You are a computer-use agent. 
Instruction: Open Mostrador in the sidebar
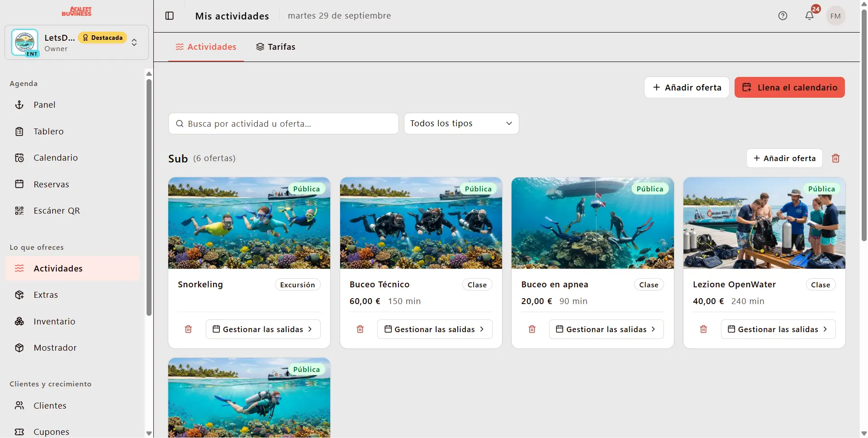point(72,348)
